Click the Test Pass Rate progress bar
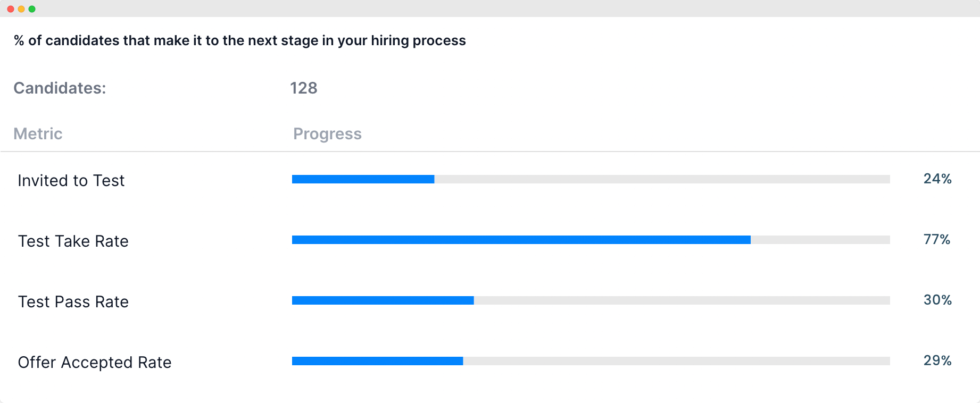The image size is (980, 403). pos(591,300)
